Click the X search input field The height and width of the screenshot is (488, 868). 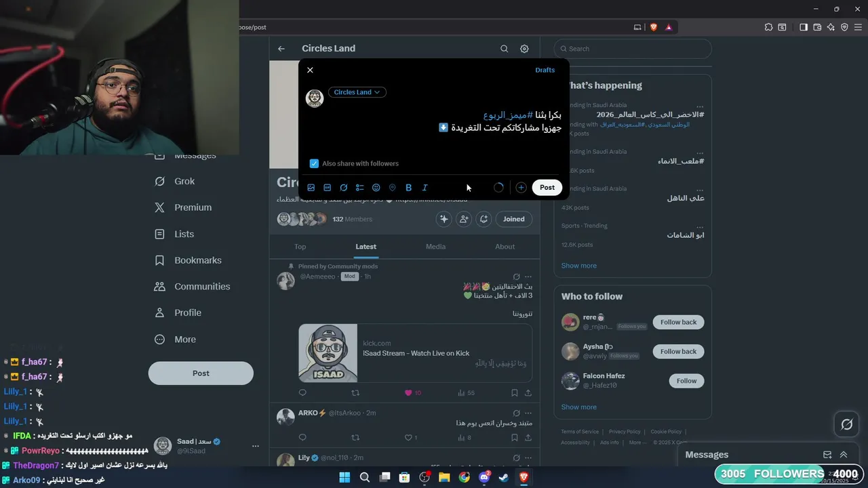pyautogui.click(x=633, y=49)
